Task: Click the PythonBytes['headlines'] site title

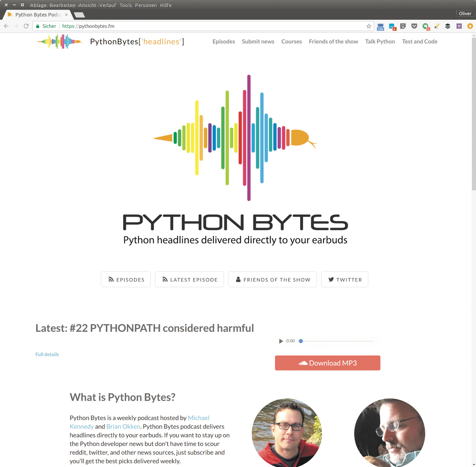Action: pos(137,42)
